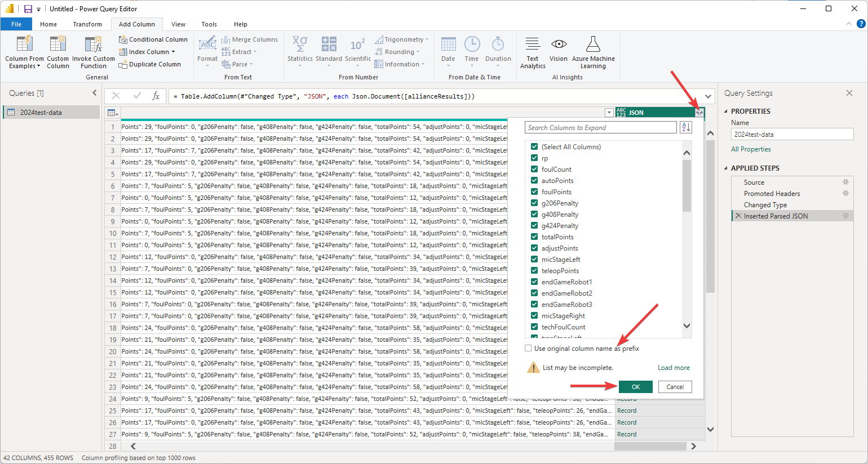Uncheck the micStageLeft column
The height and width of the screenshot is (464, 868).
pos(534,259)
